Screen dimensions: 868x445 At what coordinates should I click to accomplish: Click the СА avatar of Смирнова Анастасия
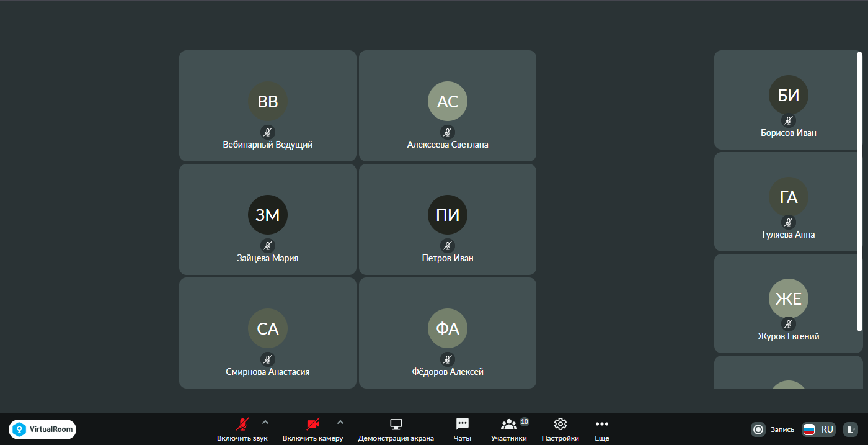(x=268, y=328)
